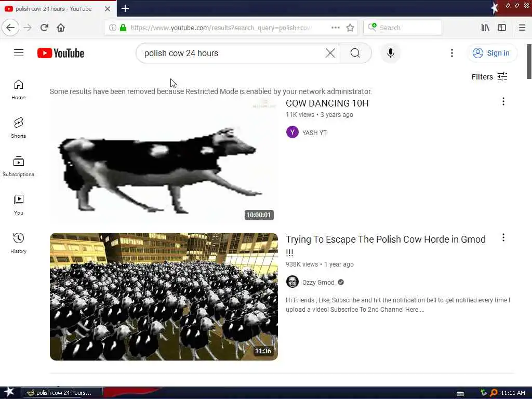Click 11K views text
532x399 pixels.
point(300,115)
